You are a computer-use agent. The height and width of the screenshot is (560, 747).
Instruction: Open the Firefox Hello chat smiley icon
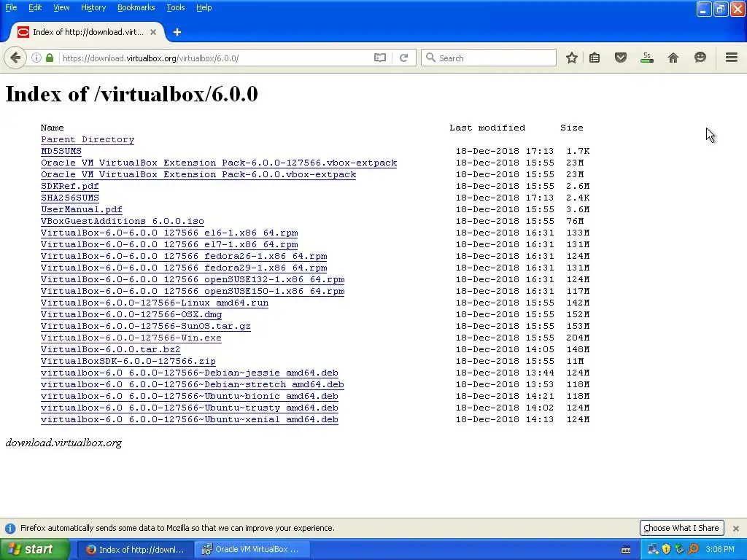tap(700, 58)
